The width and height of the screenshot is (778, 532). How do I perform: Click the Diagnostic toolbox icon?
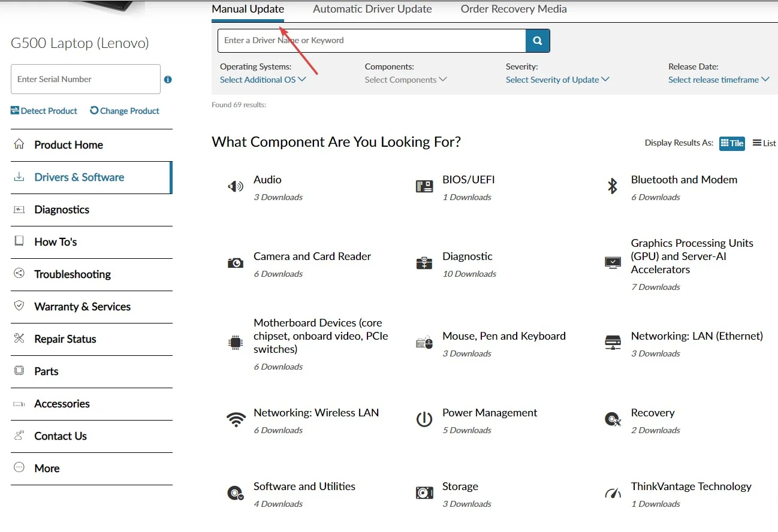424,263
